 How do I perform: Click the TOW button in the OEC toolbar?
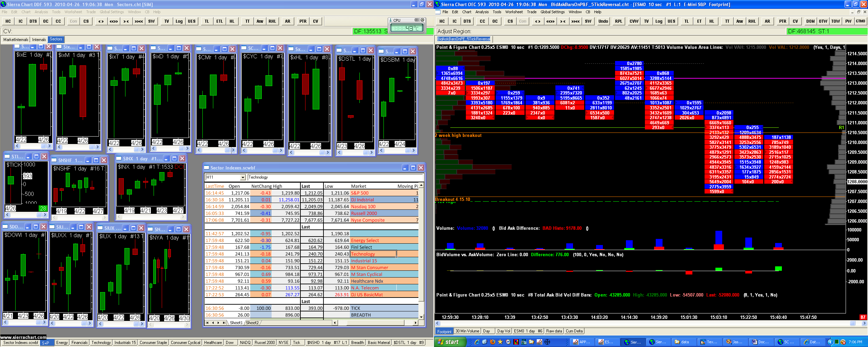tap(835, 21)
